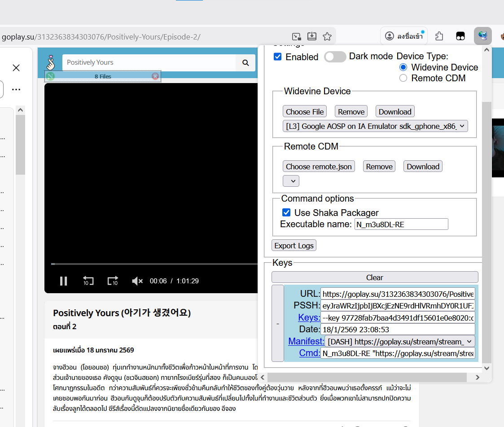Open the DASH Manifest dropdown
This screenshot has height=427, width=504.
tap(399, 341)
